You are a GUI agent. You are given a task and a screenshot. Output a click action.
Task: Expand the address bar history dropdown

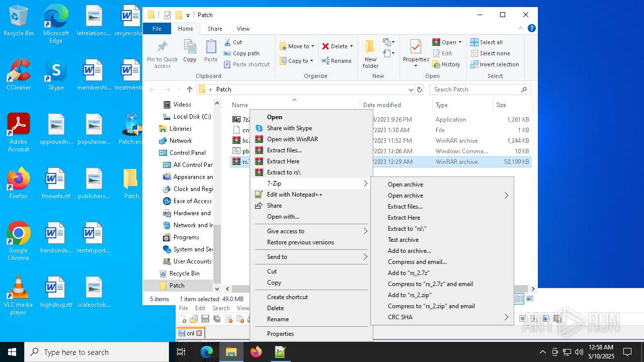click(411, 89)
